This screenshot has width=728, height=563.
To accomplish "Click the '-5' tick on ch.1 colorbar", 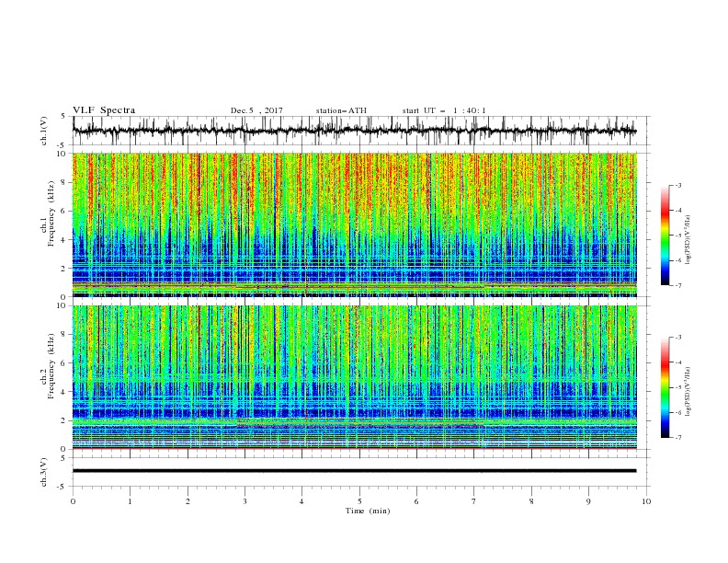I will (678, 236).
